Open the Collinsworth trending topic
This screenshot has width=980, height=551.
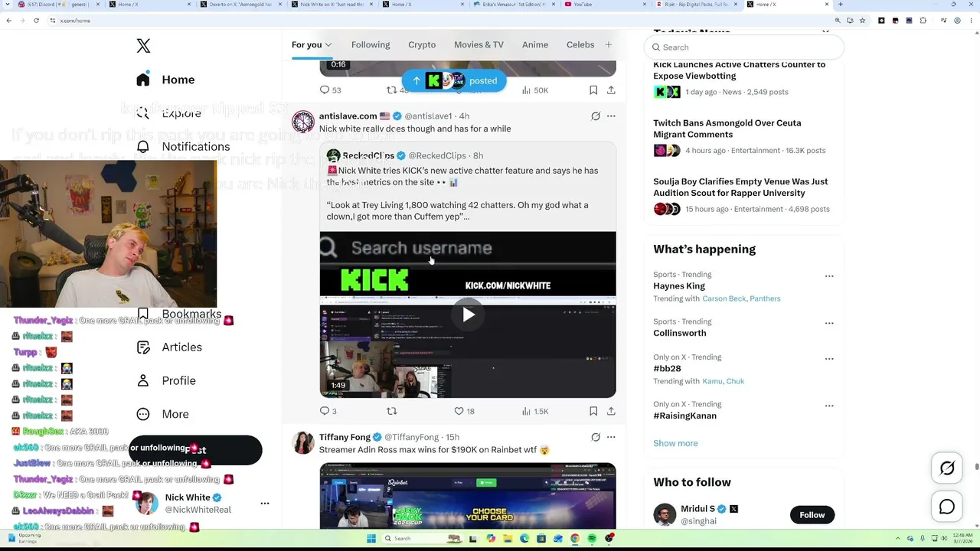[680, 333]
